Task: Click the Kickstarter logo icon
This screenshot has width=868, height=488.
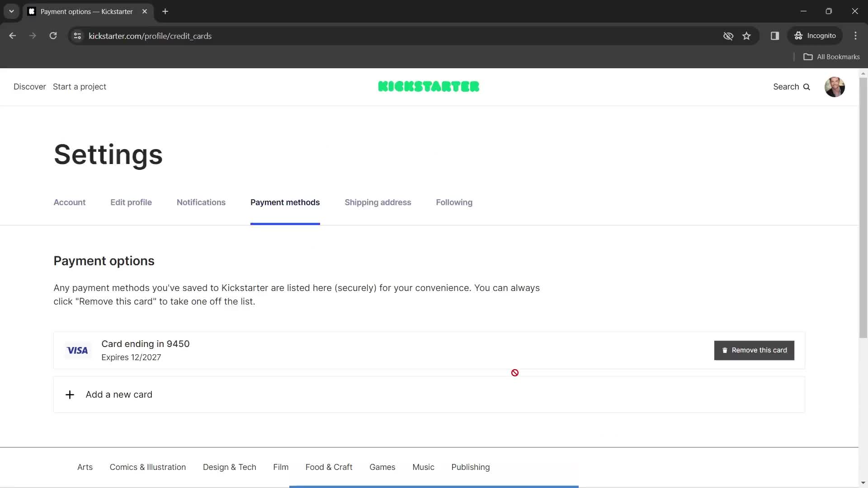Action: pos(429,86)
